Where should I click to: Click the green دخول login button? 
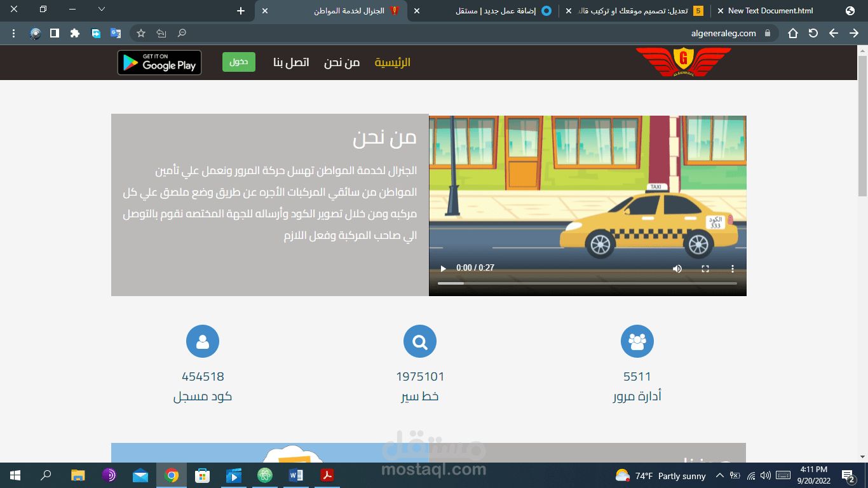(239, 62)
